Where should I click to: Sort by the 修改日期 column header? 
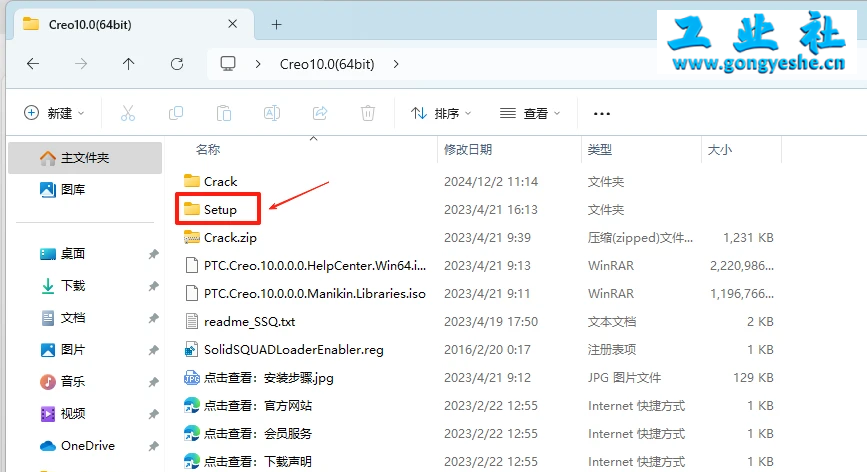click(468, 149)
